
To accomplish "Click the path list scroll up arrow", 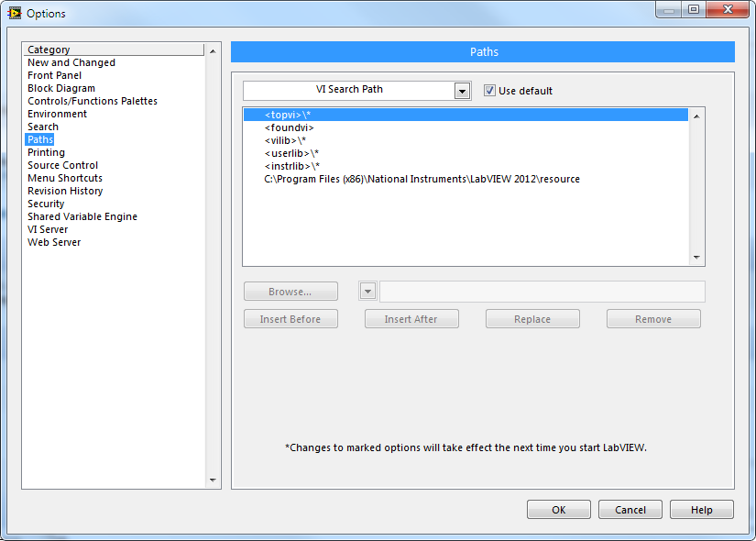I will 696,116.
